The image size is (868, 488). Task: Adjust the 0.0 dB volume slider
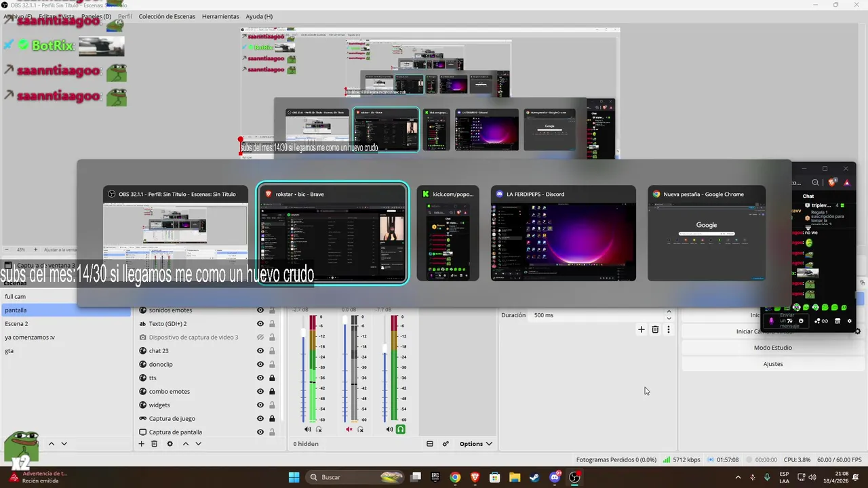click(344, 320)
